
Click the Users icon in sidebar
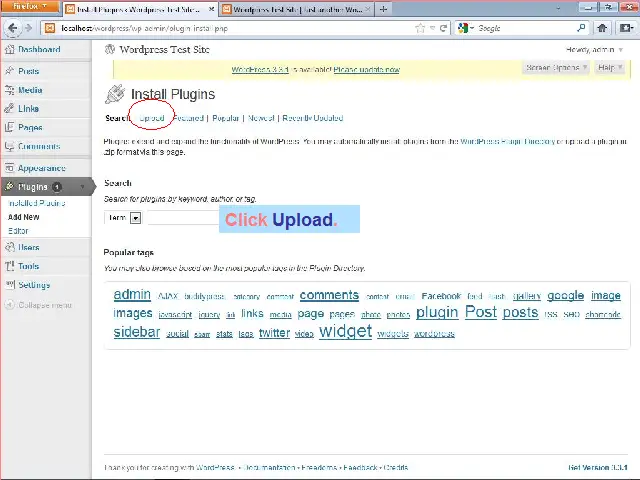[9, 247]
